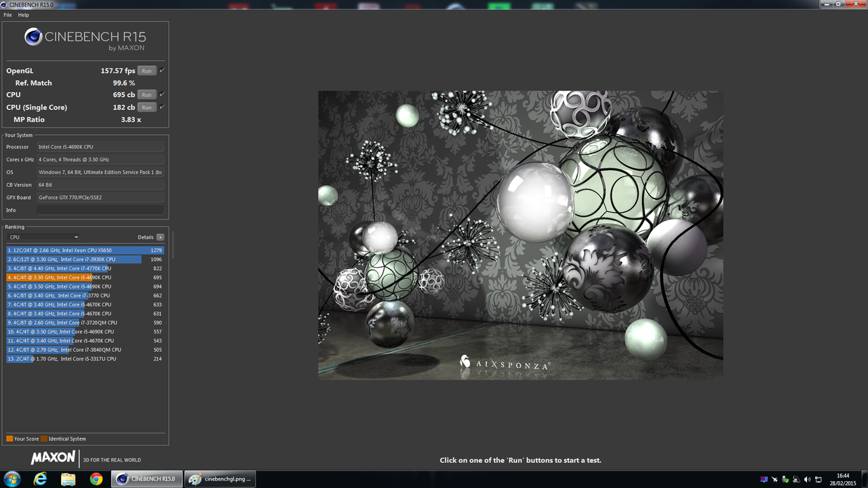Open the network tray icon

(x=818, y=479)
